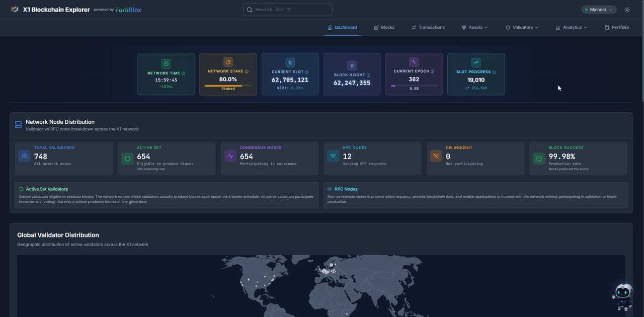Click the Current Epoch progress bar

[x=414, y=86]
